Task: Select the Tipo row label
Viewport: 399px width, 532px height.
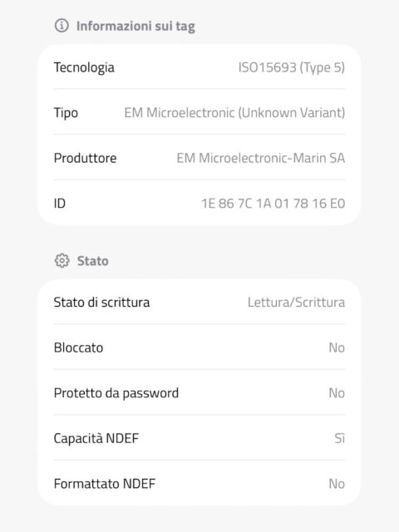Action: (x=66, y=113)
